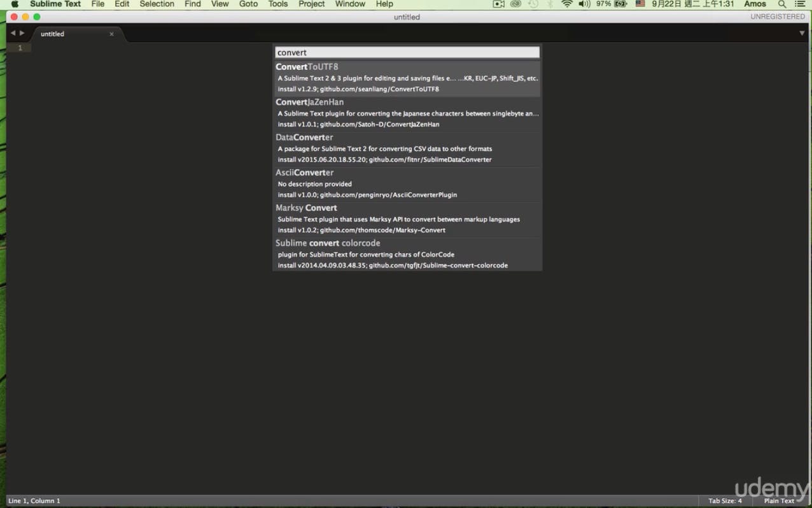Screen dimensions: 812x508
Task: Click the 'No description provided' line
Action: click(314, 184)
